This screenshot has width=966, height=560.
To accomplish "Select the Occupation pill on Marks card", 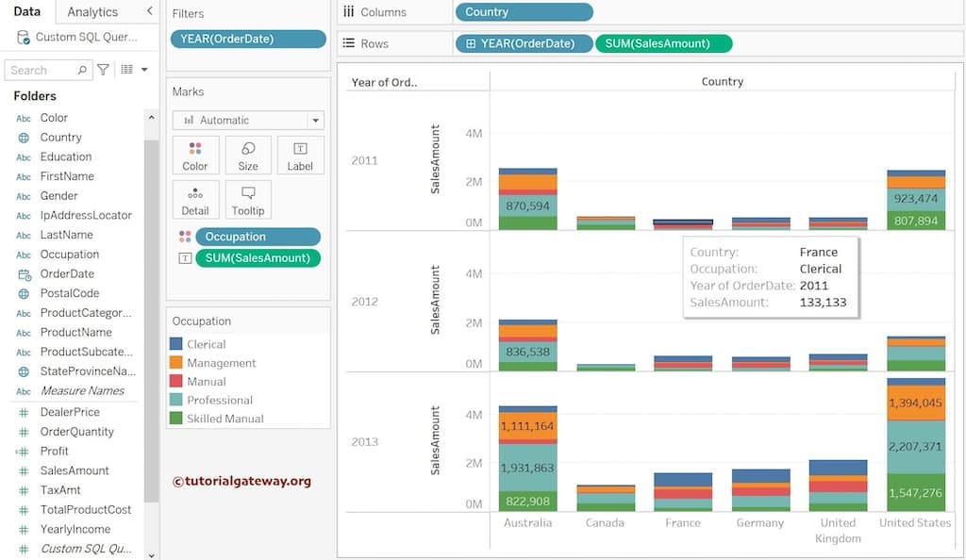I will coord(258,237).
